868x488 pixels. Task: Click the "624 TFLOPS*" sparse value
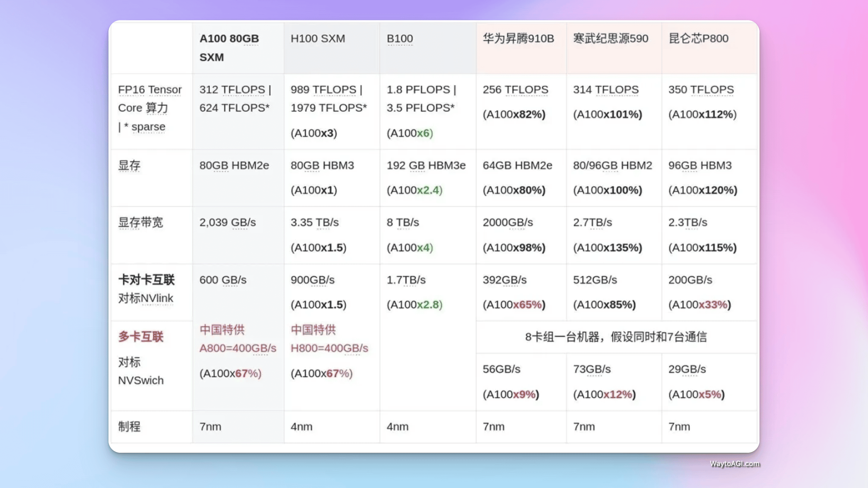click(x=234, y=108)
